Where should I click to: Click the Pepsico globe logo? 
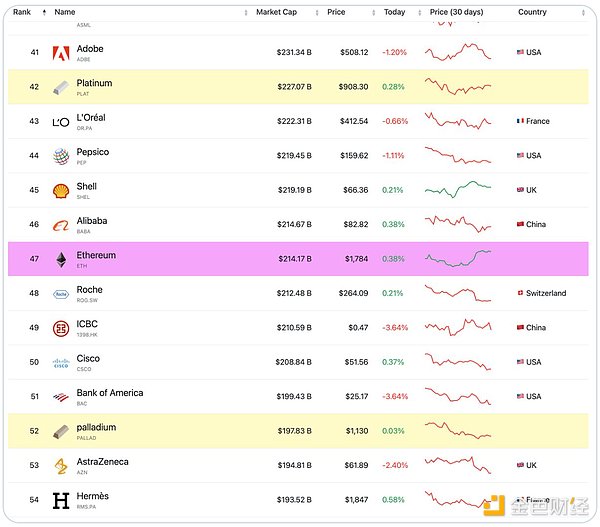coord(61,156)
